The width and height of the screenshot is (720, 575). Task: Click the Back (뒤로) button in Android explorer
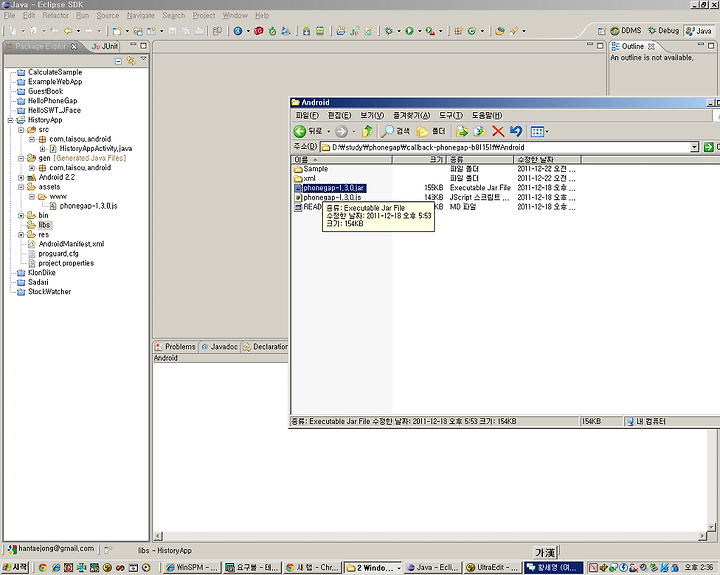[x=309, y=131]
